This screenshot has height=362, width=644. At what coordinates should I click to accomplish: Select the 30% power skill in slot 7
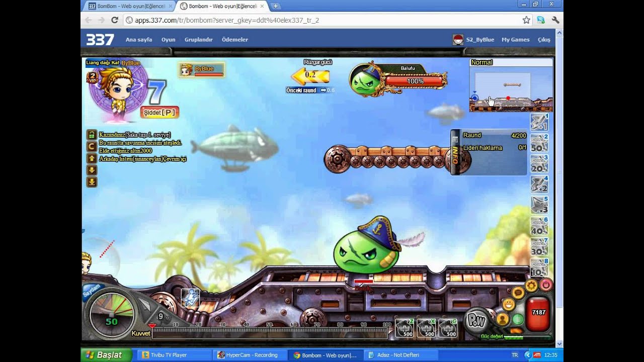(539, 246)
